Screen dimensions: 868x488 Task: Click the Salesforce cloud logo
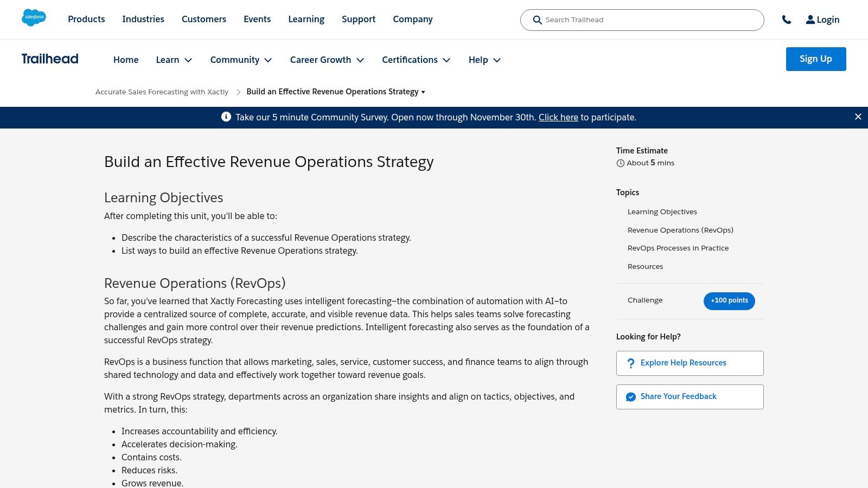click(x=34, y=17)
